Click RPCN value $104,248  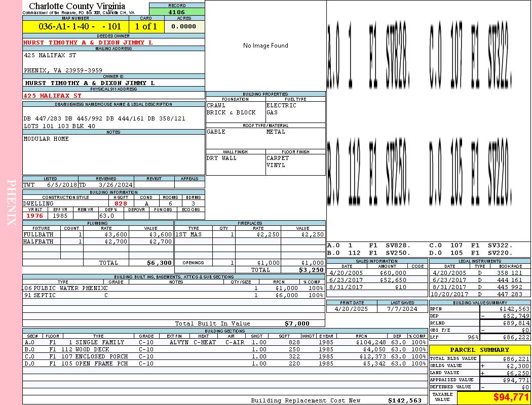point(371,342)
